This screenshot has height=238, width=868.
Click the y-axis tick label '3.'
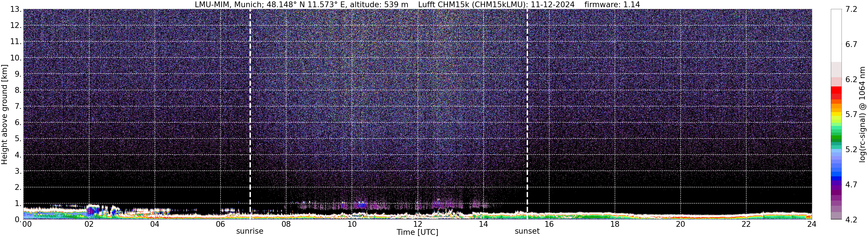(18, 171)
